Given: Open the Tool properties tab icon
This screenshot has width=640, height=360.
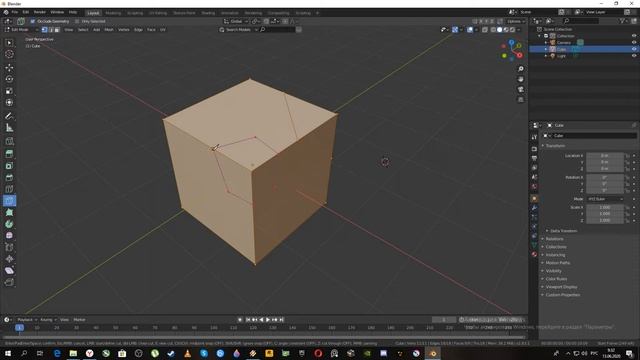Looking at the screenshot, I should 534,138.
